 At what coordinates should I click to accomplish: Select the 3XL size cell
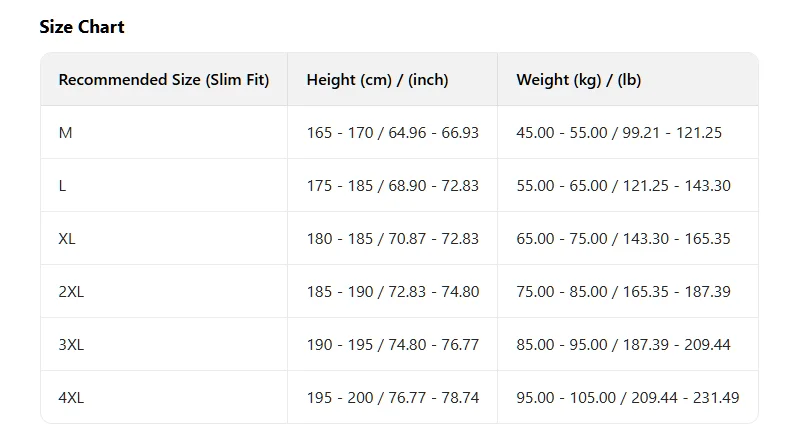(x=71, y=344)
